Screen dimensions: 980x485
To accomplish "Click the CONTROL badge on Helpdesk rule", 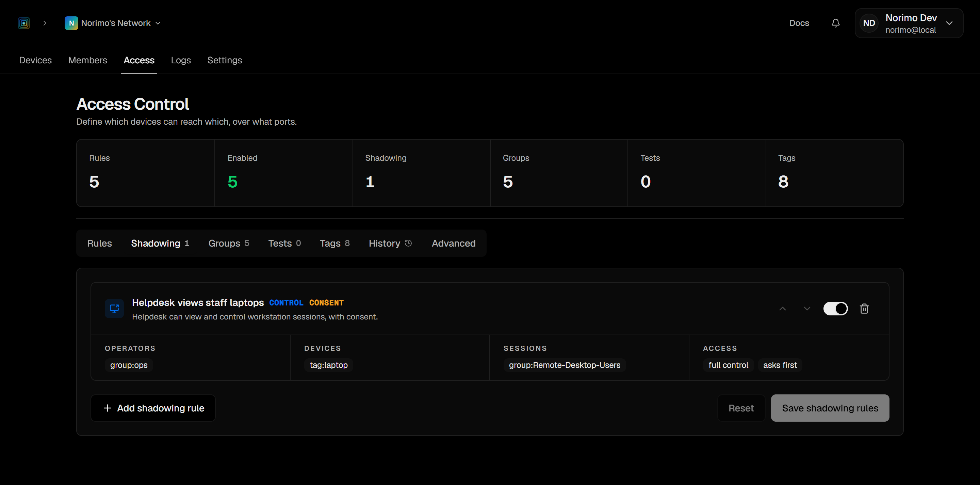I will (286, 303).
